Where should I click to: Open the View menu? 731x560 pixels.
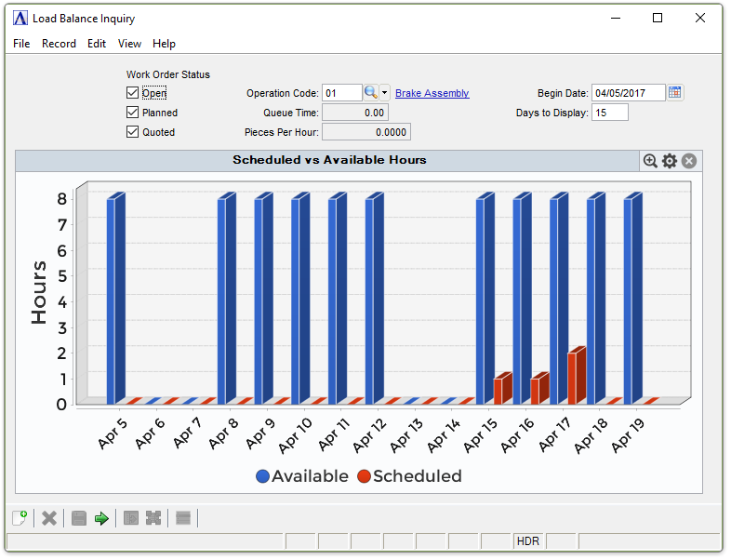pos(130,44)
